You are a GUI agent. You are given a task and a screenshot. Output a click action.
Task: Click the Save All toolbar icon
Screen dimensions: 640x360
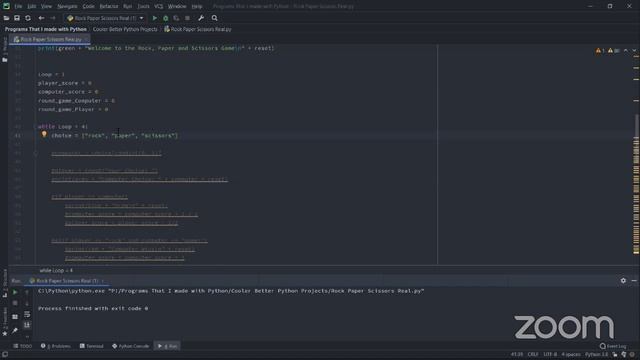(x=17, y=18)
